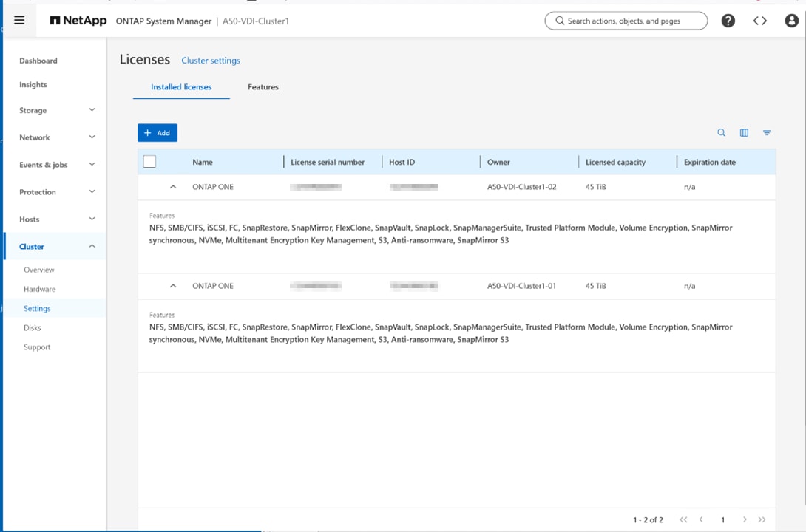
Task: Go to the last results page
Action: 762,519
